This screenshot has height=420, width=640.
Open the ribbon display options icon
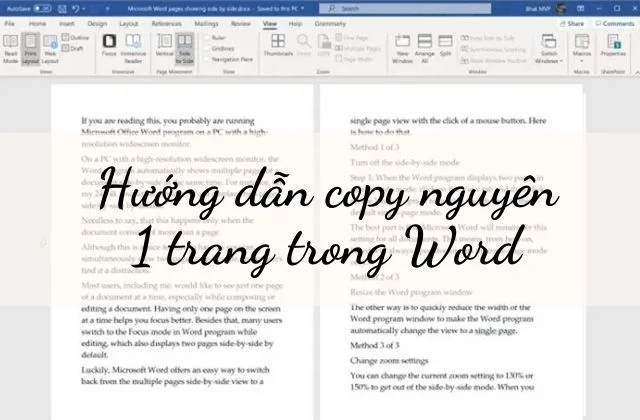click(580, 8)
